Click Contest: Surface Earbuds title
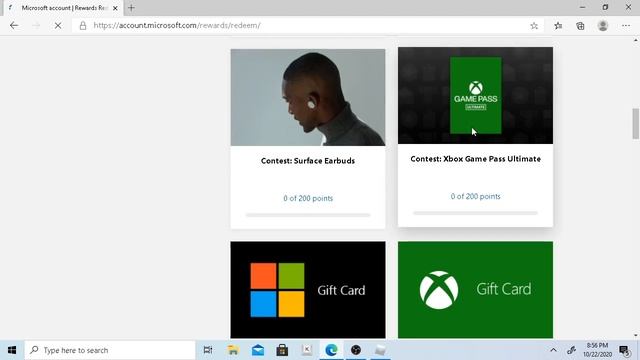 click(x=308, y=161)
